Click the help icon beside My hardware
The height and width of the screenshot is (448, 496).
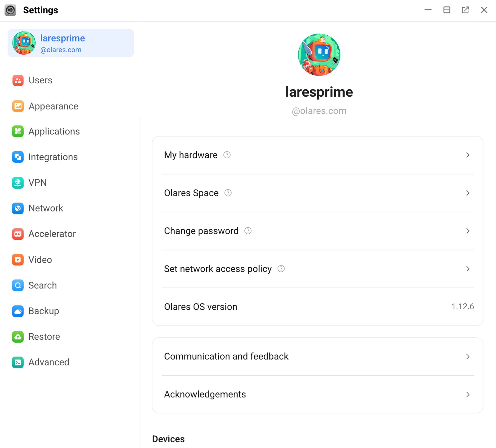pyautogui.click(x=227, y=155)
